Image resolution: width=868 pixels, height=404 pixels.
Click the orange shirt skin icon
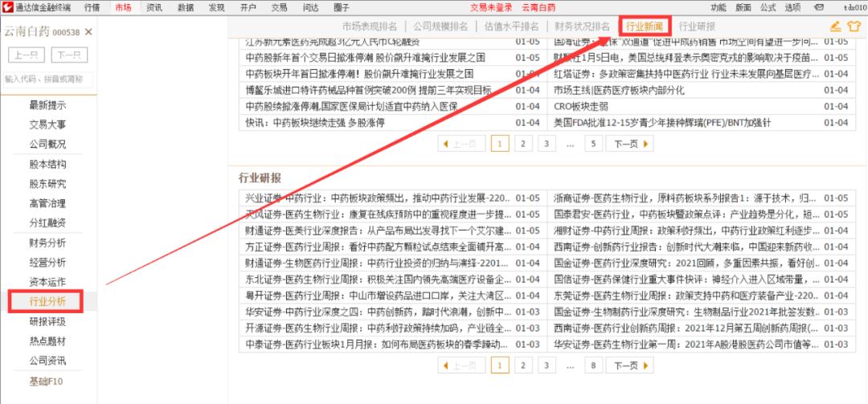click(853, 26)
